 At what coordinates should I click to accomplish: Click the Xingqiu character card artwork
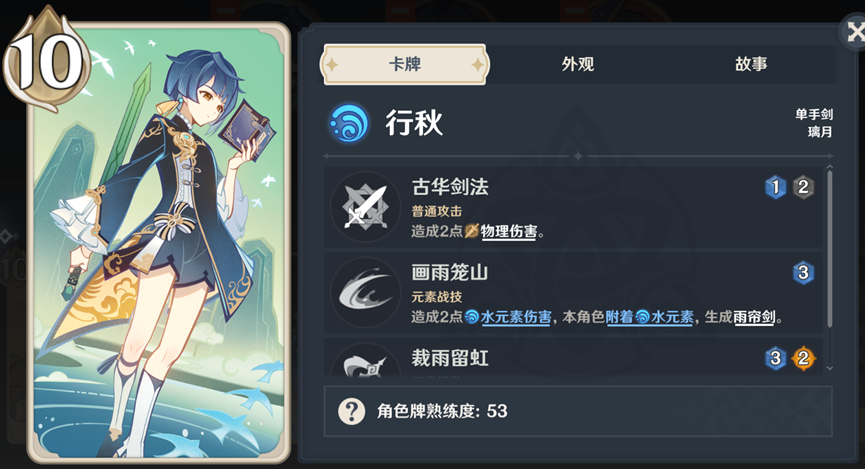tap(159, 243)
